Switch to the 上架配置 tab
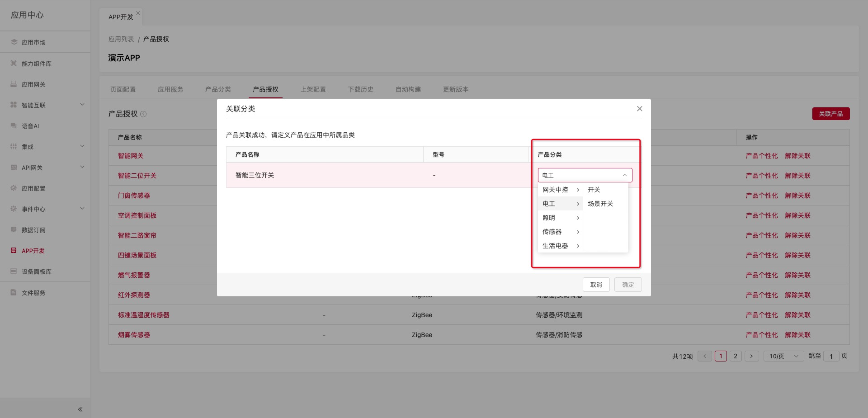This screenshot has width=868, height=418. [x=313, y=89]
